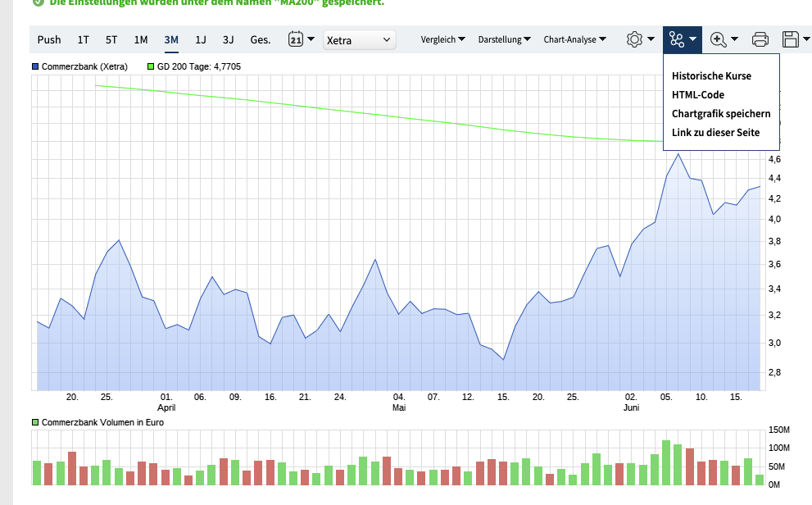Click the green success checkmark icon

click(x=38, y=2)
